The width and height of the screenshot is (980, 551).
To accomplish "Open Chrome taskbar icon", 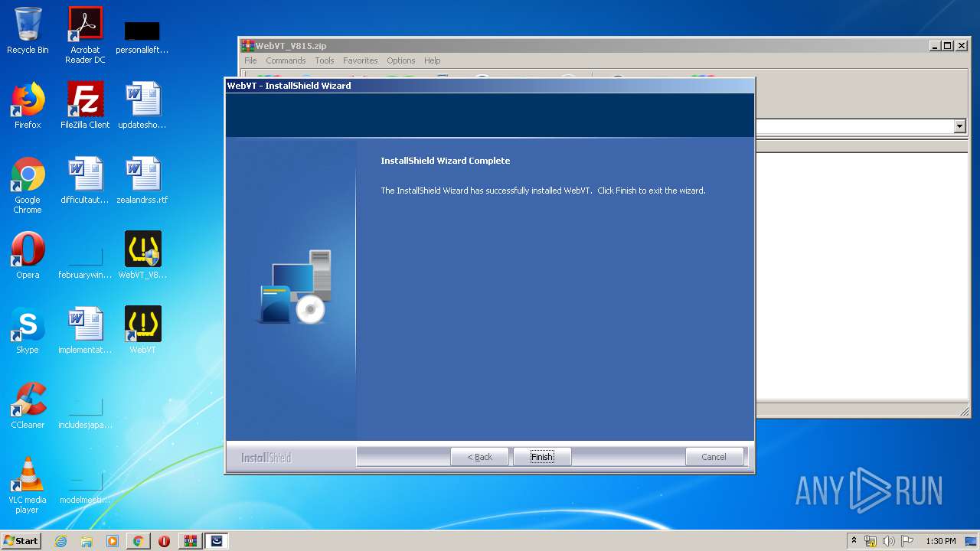I will 138,541.
